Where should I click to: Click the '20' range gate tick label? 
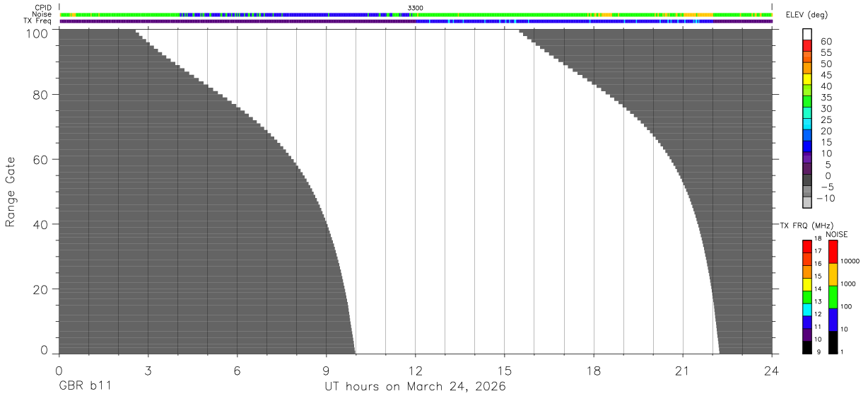tap(40, 289)
